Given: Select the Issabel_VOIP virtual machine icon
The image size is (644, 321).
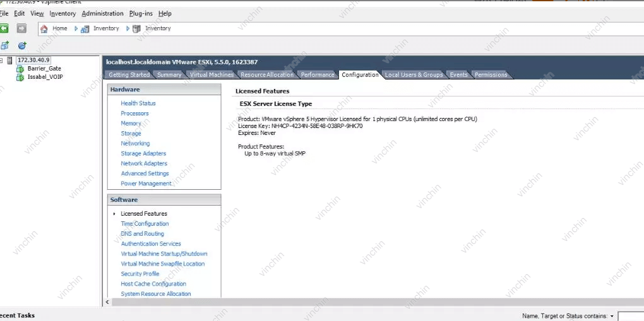Looking at the screenshot, I should 20,78.
